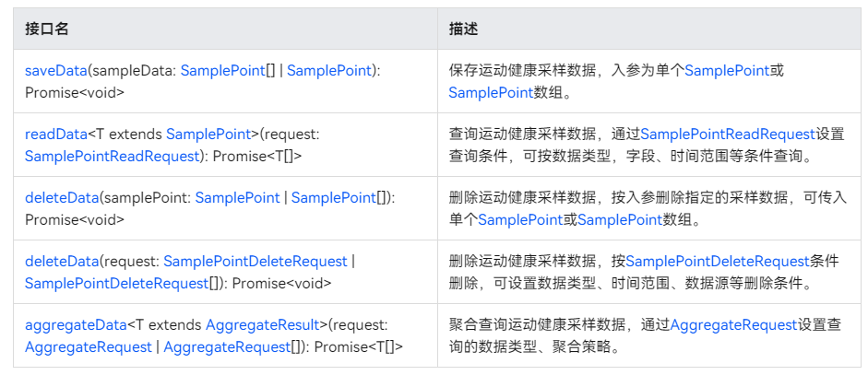Open the readData method link
868x375 pixels.
55,135
